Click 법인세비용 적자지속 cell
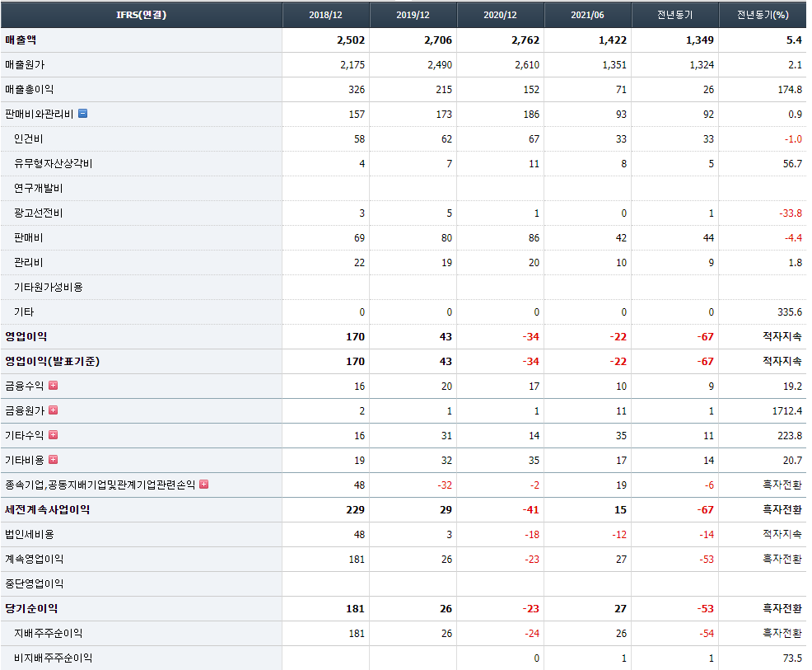Image resolution: width=812 pixels, height=670 pixels. tap(782, 534)
